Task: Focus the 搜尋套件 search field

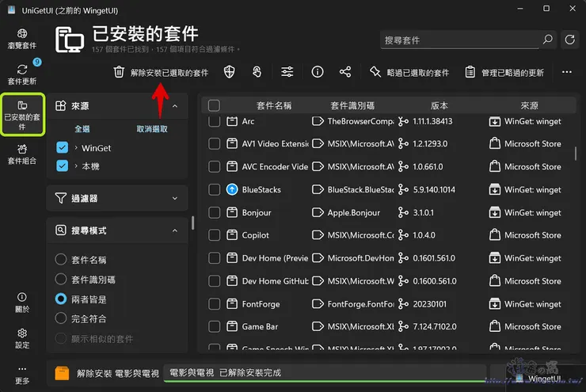Action: click(x=460, y=40)
